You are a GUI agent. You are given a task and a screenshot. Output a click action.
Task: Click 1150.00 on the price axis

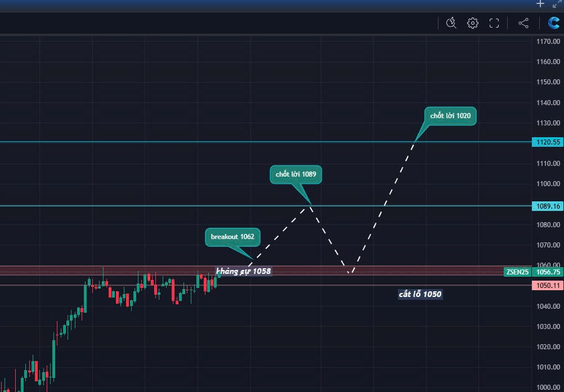pyautogui.click(x=548, y=82)
